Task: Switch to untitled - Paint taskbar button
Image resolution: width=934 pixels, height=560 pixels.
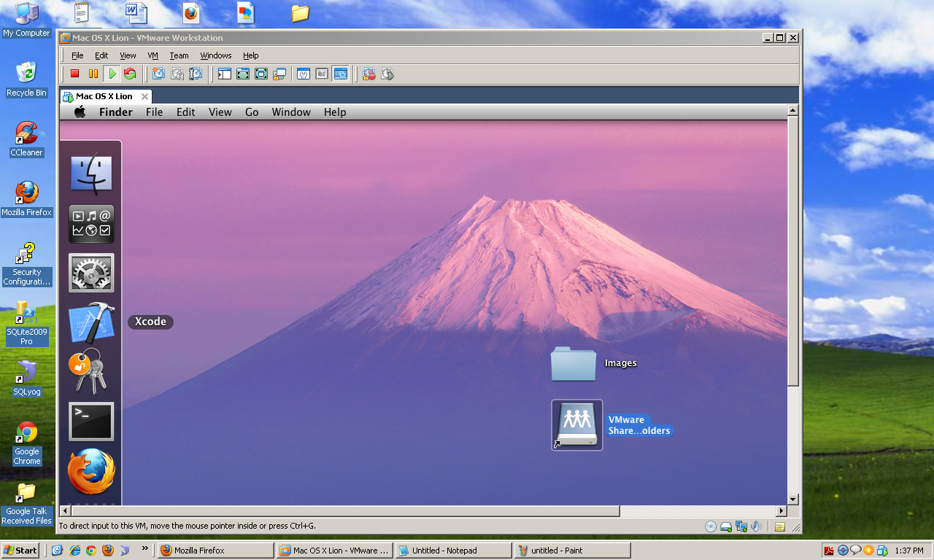Action: pyautogui.click(x=572, y=551)
